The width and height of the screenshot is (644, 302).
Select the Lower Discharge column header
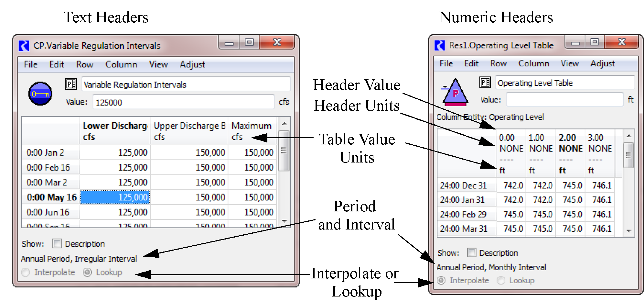point(115,131)
